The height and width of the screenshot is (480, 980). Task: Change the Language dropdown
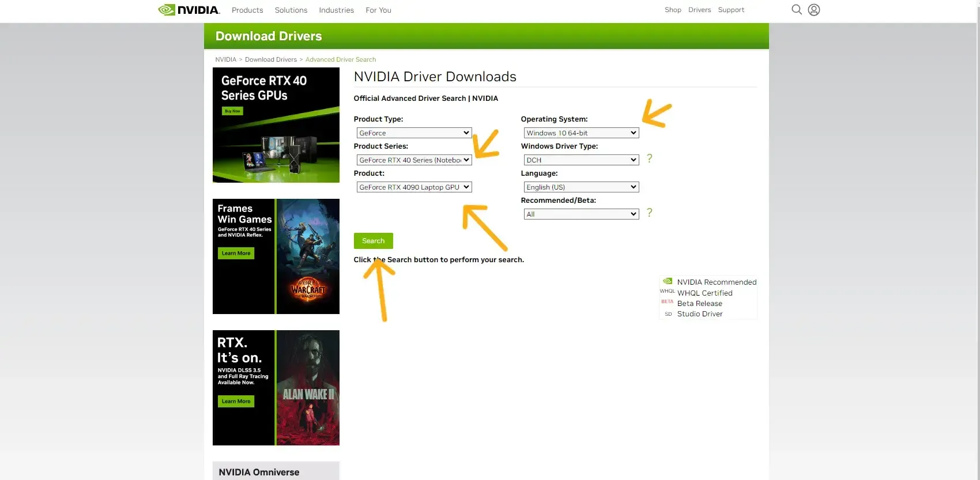[x=581, y=187]
